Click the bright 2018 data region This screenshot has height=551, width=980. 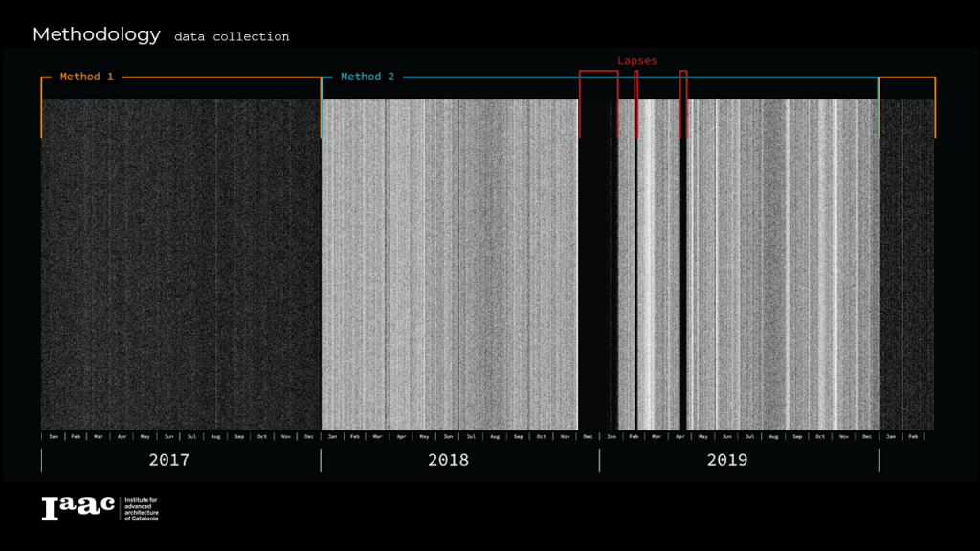click(448, 268)
